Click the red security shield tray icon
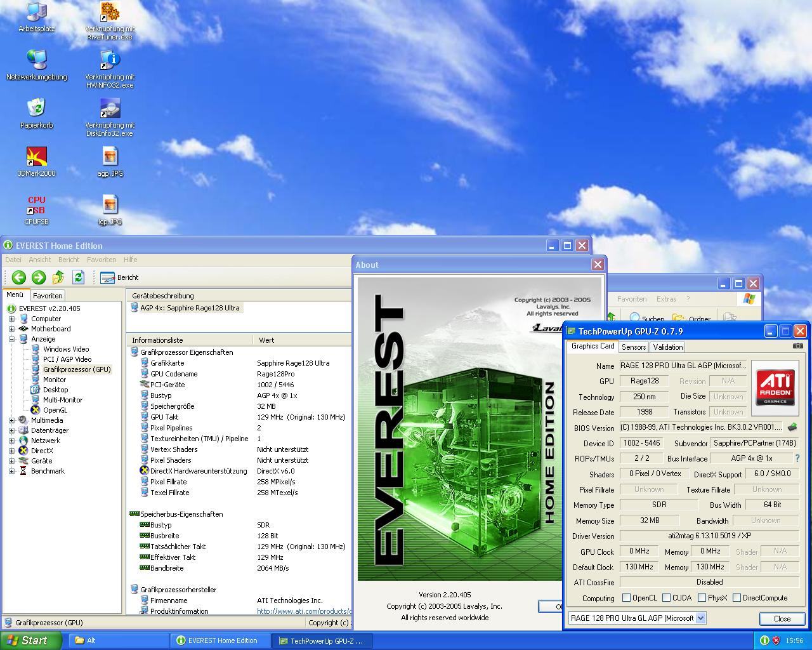812x650 pixels. coord(776,640)
